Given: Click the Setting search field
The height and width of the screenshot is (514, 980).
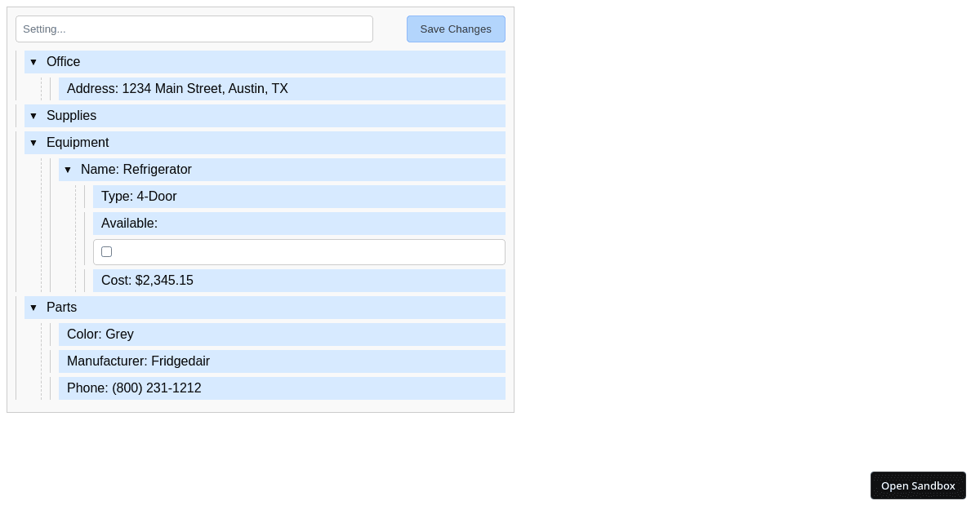Looking at the screenshot, I should tap(194, 29).
